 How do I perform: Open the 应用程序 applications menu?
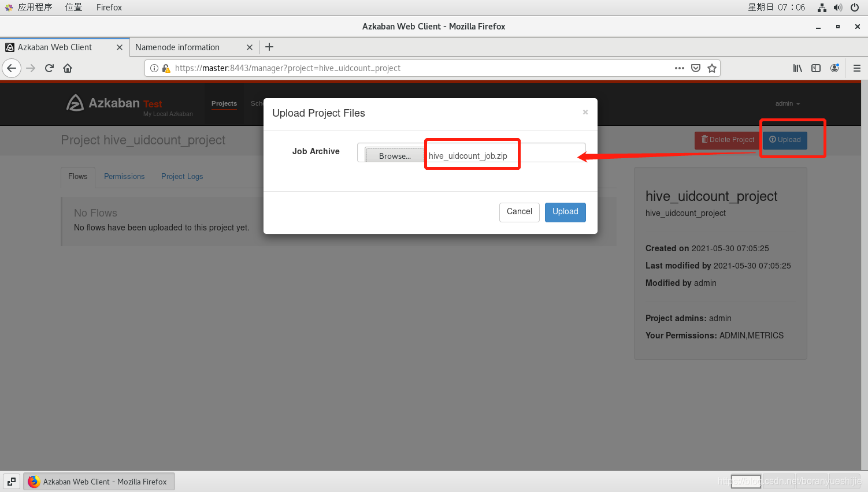[29, 8]
